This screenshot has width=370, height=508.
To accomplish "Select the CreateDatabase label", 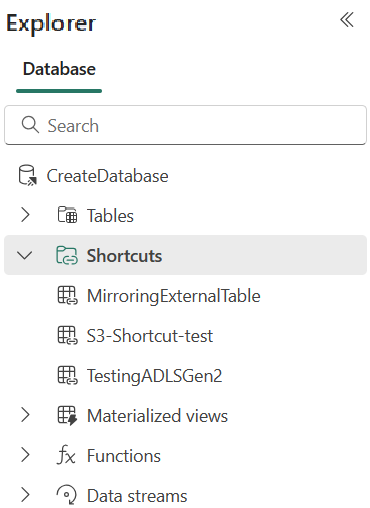I will tap(107, 176).
